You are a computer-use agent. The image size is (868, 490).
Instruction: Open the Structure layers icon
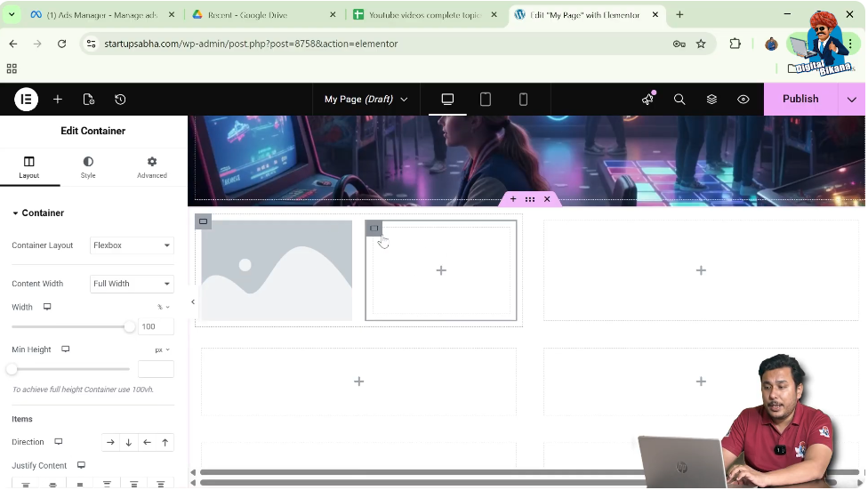click(x=711, y=100)
